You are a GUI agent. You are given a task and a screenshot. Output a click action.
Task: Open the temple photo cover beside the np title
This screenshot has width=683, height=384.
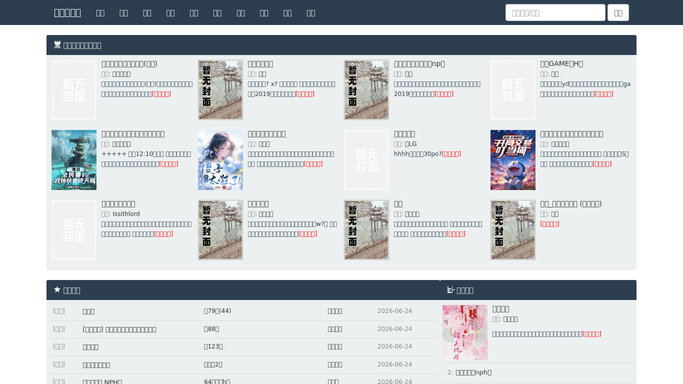coord(366,90)
